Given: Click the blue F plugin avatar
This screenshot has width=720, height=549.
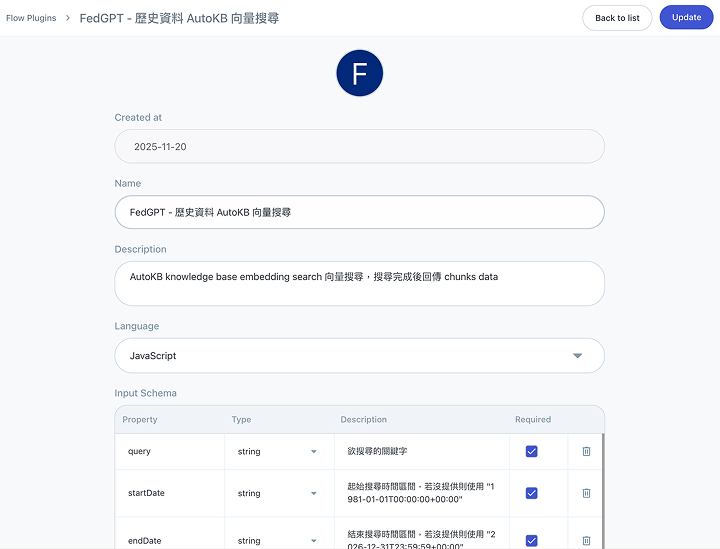Looking at the screenshot, I should click(360, 73).
